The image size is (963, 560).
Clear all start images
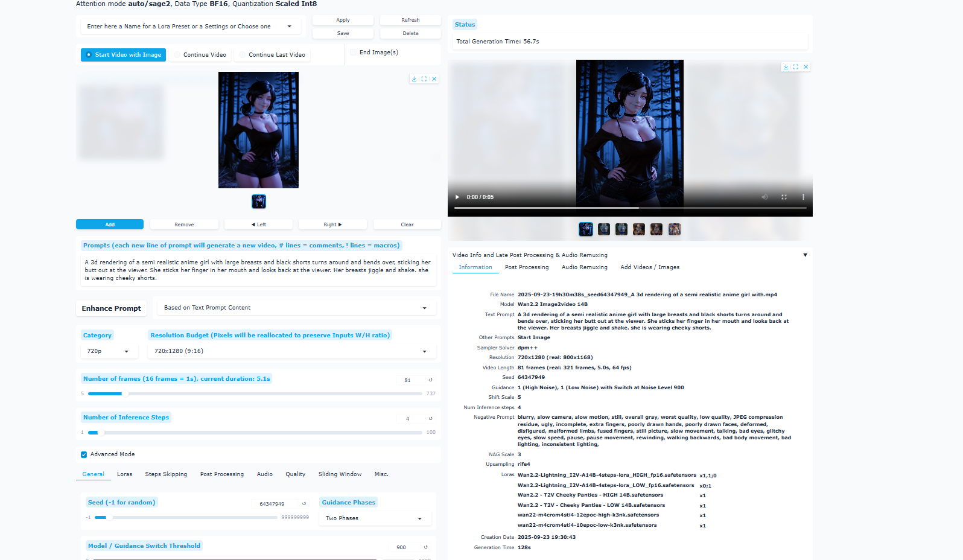coord(407,224)
